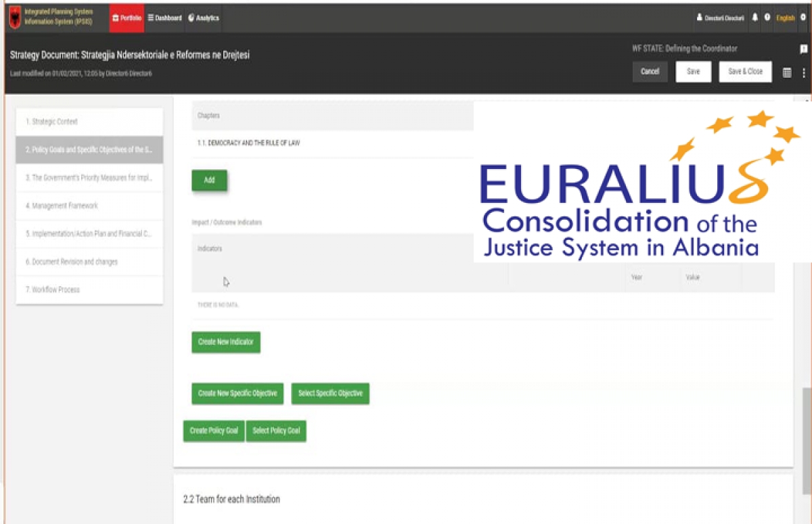Change the language from English
Viewport: 812px width, 524px height.
point(785,18)
